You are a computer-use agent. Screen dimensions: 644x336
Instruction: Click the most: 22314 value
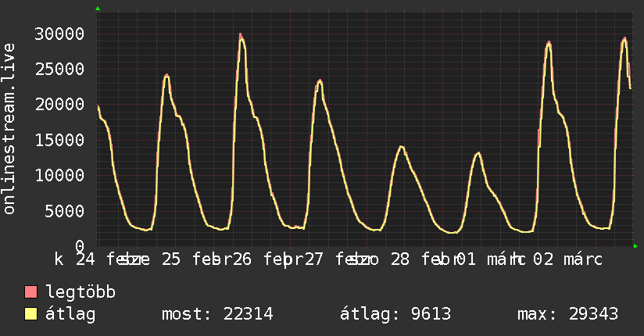tap(217, 314)
